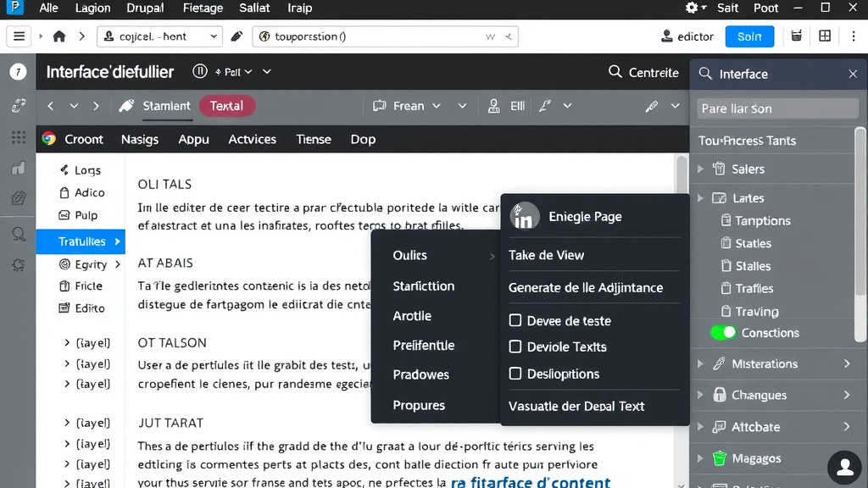Click the Enegie Page avatar icon
Screen dimensions: 868x488
[525, 216]
